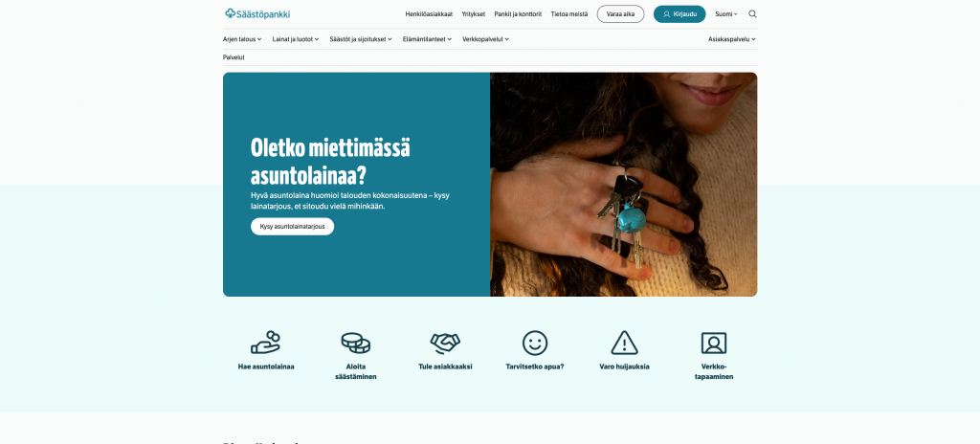Click the Varaa aika button
Screen dimensions: 980x444
pyautogui.click(x=620, y=13)
